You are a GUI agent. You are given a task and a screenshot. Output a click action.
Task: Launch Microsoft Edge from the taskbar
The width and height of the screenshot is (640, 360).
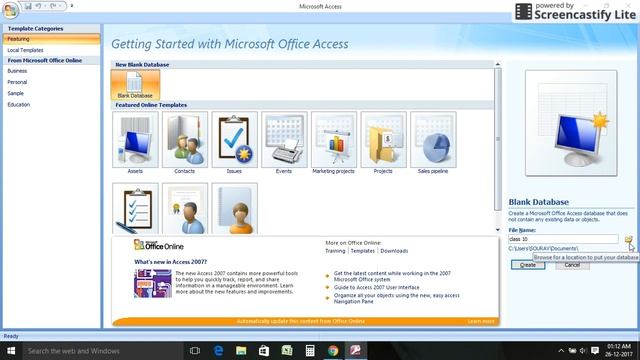coord(218,351)
